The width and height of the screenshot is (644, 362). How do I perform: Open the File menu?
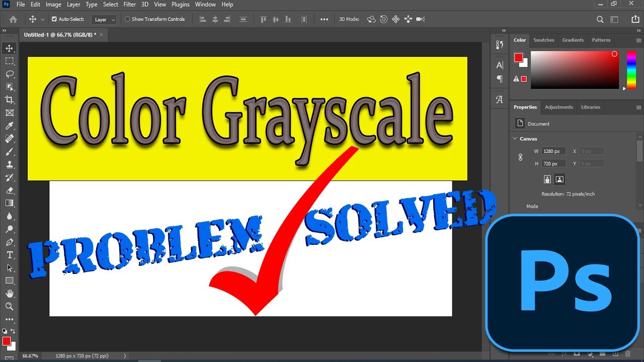click(21, 5)
